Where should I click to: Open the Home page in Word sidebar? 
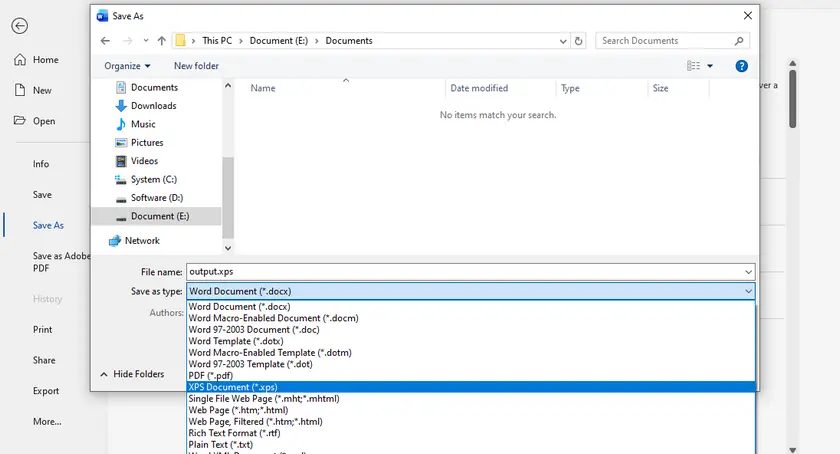click(x=36, y=59)
